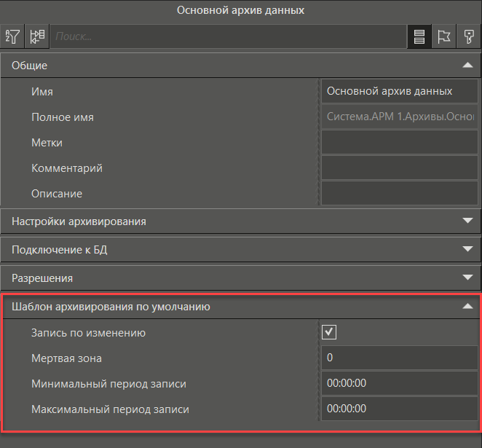482x448 pixels.
Task: Click the collapse-all tree icon in toolbar
Action: [x=36, y=36]
